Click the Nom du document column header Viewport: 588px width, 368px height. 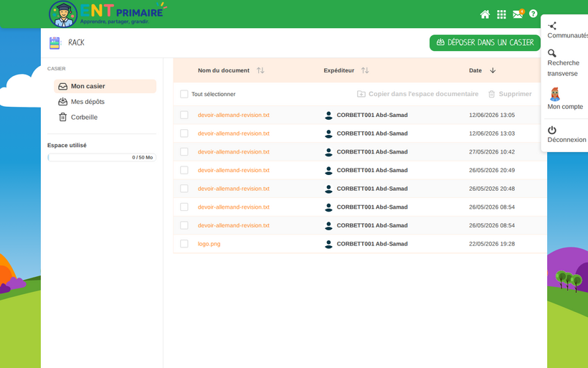(x=224, y=70)
